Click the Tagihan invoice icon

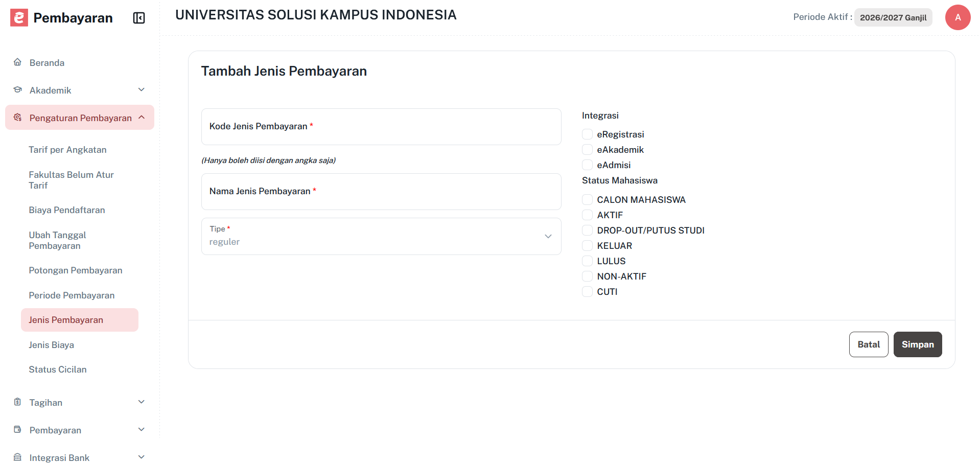17,402
